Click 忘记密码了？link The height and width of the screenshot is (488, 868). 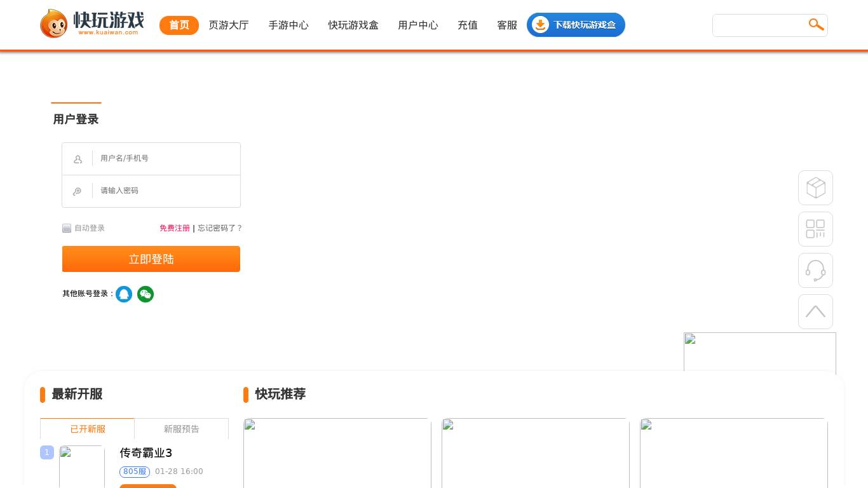(220, 228)
